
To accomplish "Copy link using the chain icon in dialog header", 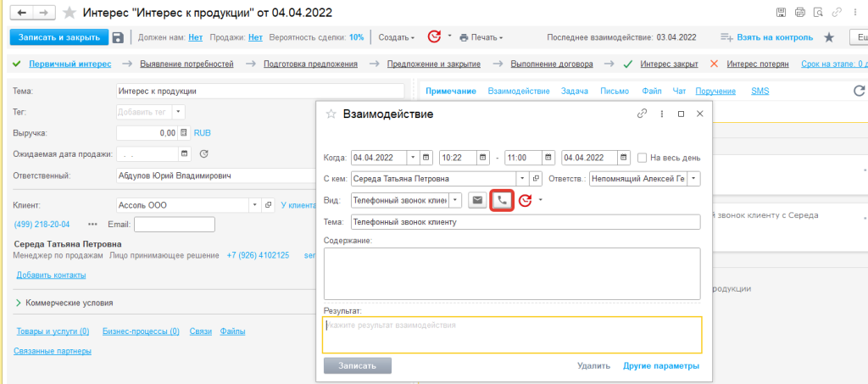I will click(x=643, y=114).
